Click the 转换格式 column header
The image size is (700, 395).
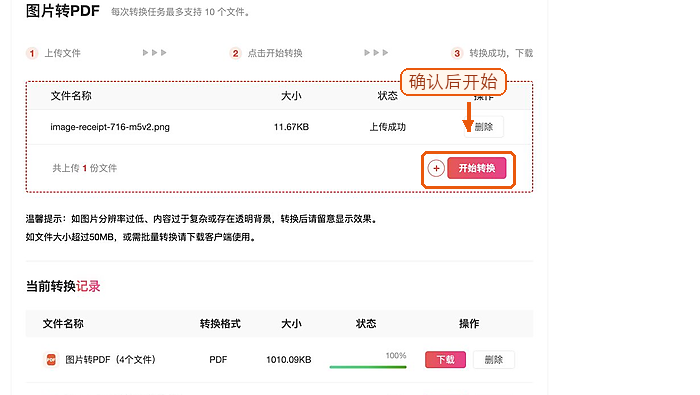tap(220, 324)
